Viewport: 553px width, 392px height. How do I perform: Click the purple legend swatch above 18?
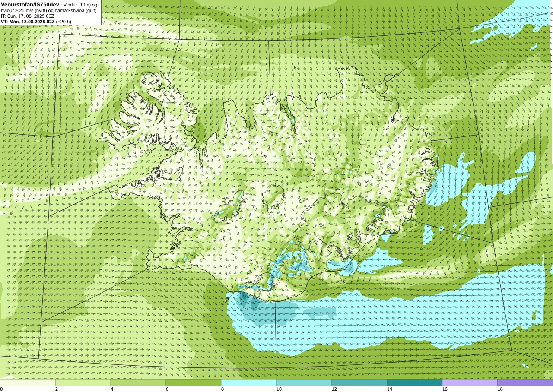525,383
